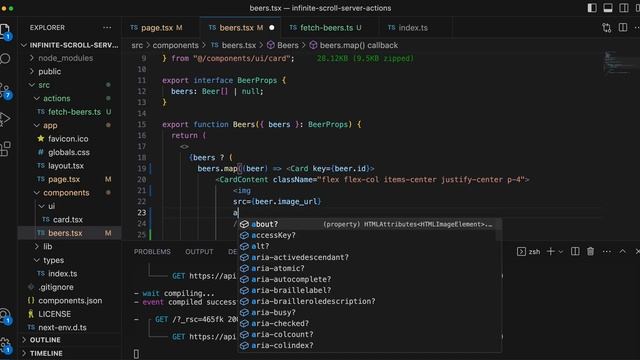Open components.json file
640x360 pixels.
tap(69, 300)
